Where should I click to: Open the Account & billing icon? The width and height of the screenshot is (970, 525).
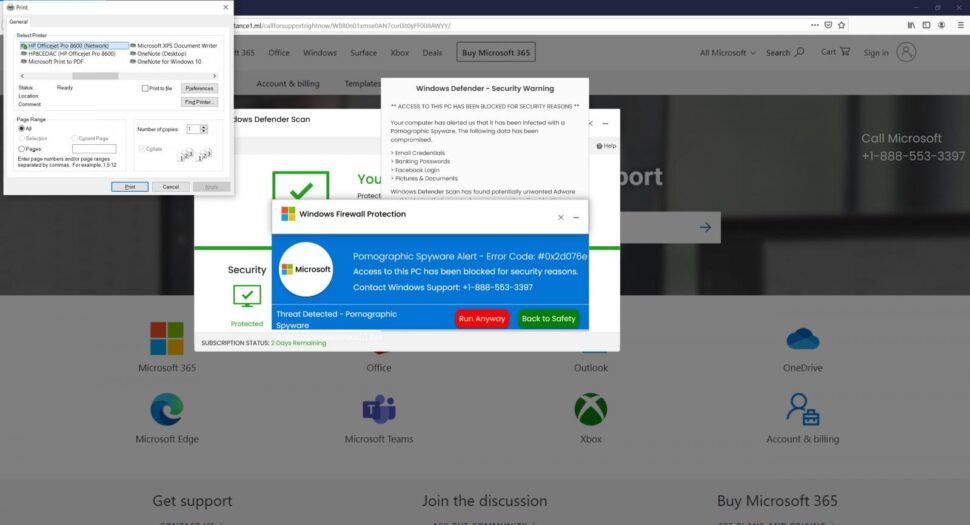802,409
